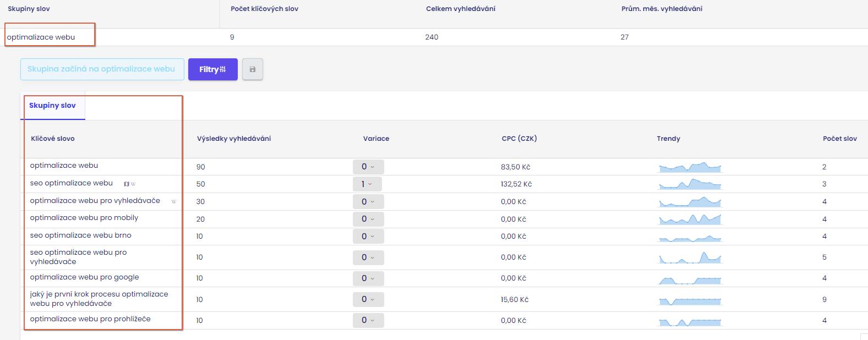Click keyword 'seo optimalizace webu brno'
The image size is (868, 340).
coord(80,235)
